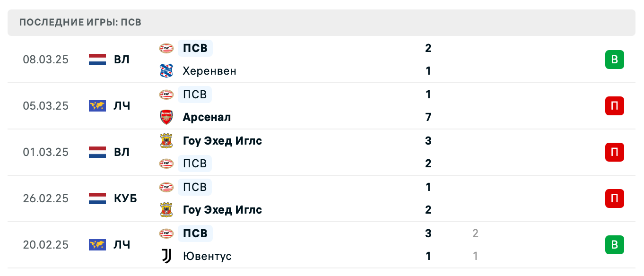Click world map icon in 20.02.25 row
644x276 pixels.
[x=97, y=245]
